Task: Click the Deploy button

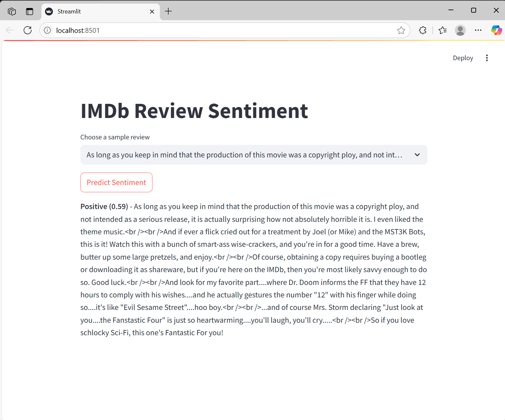Action: click(x=463, y=58)
